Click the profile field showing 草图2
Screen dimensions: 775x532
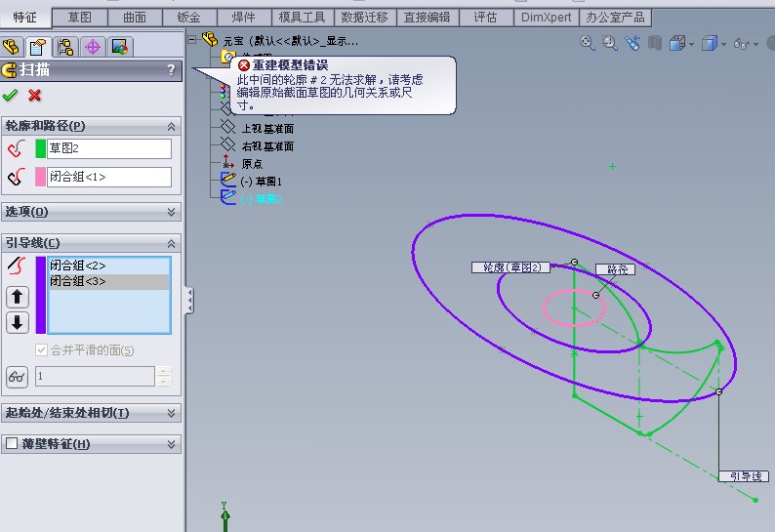click(x=109, y=148)
